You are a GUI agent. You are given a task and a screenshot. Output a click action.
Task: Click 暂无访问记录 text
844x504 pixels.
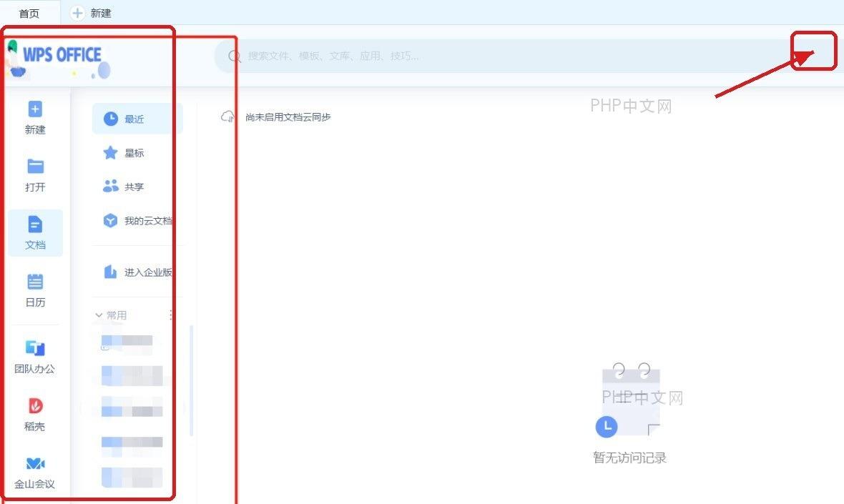pyautogui.click(x=629, y=458)
